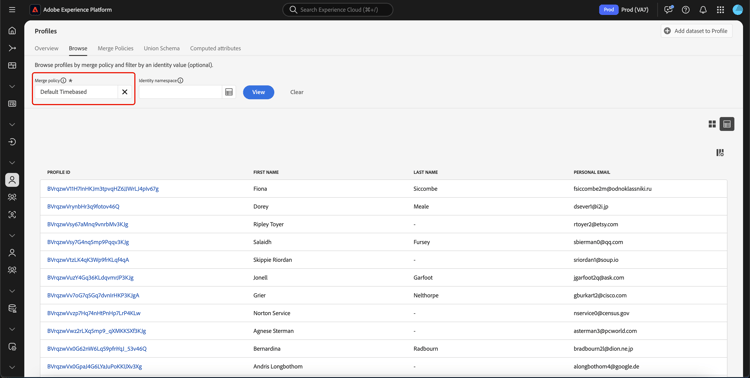Show Identity namespace info tooltip
Screen dimensions: 750x378
coord(180,80)
